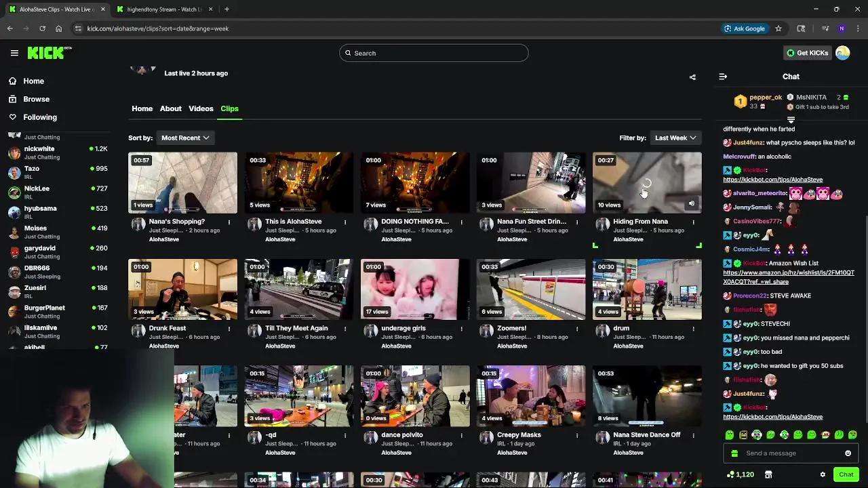
Task: Click the share channel icon
Action: click(x=692, y=77)
